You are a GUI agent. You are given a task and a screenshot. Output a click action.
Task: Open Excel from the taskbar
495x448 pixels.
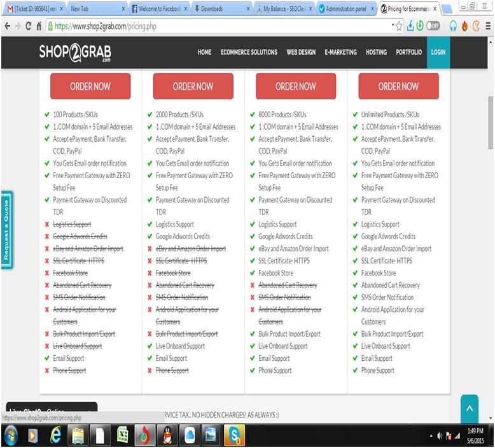[123, 435]
